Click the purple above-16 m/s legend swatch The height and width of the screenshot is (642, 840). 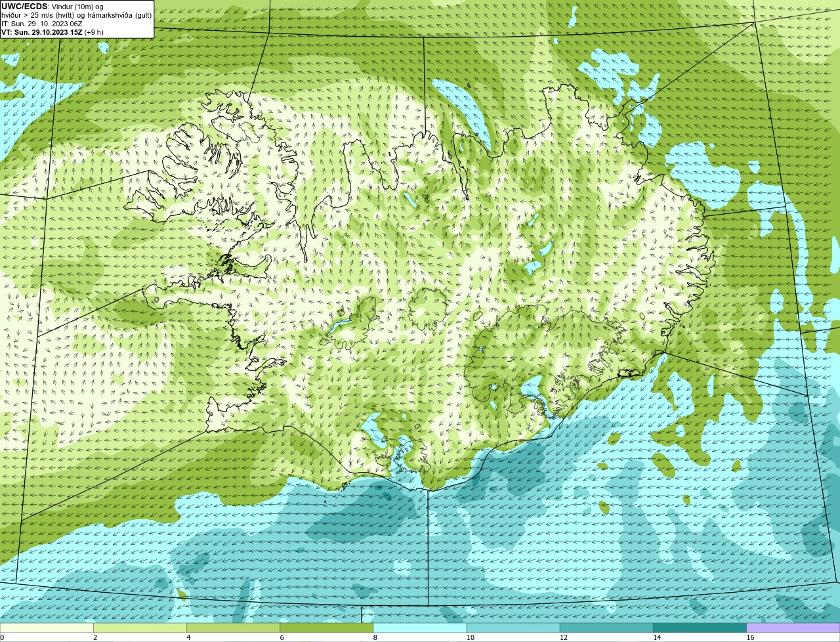[x=793, y=628]
